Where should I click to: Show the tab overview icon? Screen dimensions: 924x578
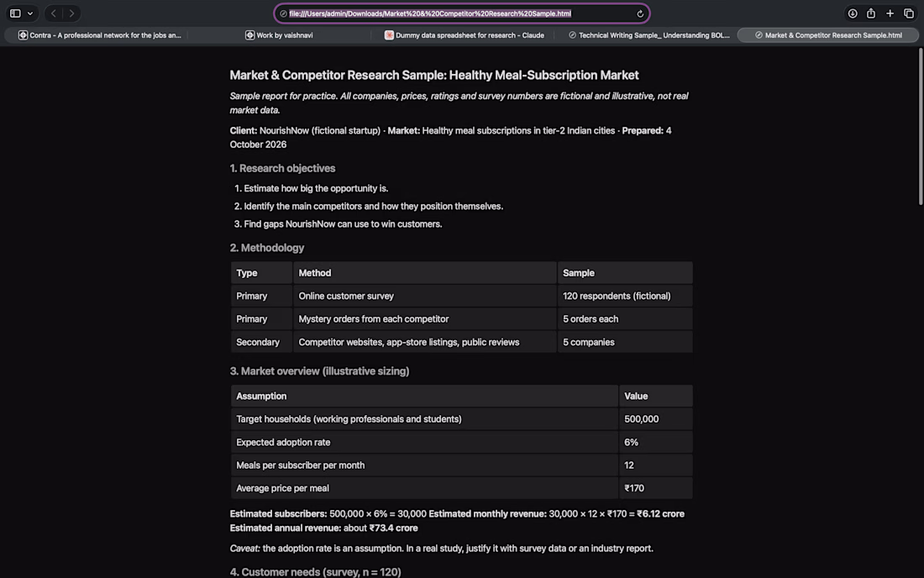pyautogui.click(x=909, y=13)
